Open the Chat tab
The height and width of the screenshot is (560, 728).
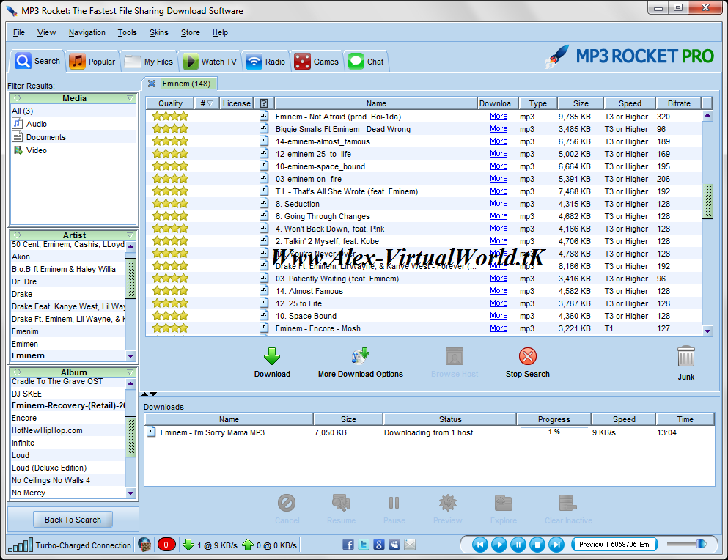366,62
